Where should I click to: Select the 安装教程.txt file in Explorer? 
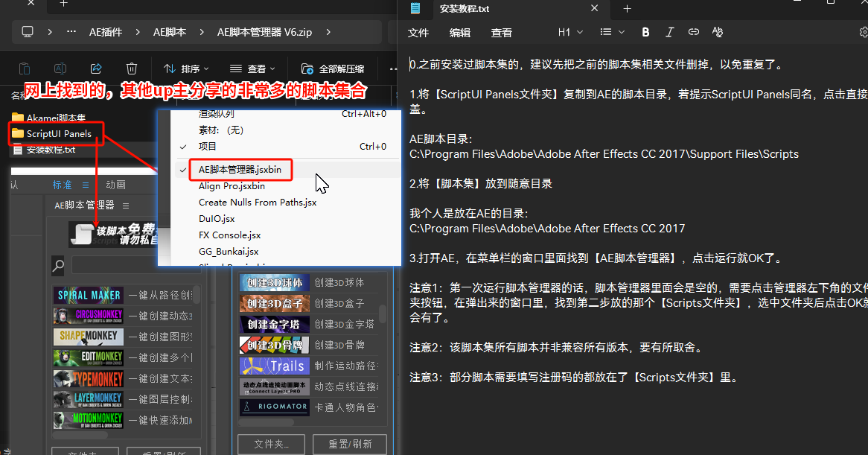pos(44,150)
